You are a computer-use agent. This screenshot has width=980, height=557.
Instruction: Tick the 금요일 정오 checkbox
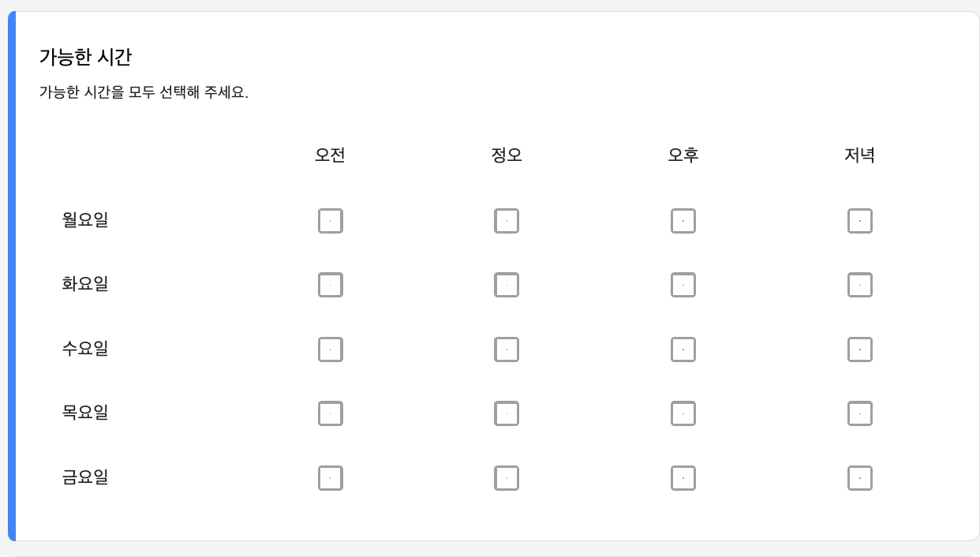(507, 477)
